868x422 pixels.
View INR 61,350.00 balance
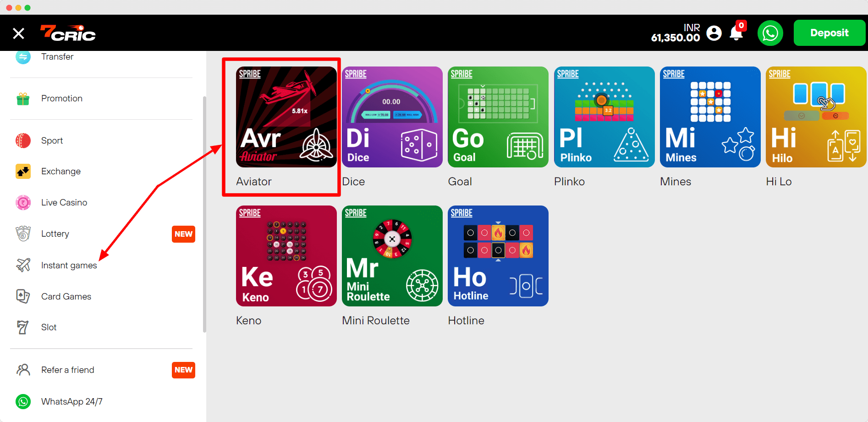pos(676,33)
